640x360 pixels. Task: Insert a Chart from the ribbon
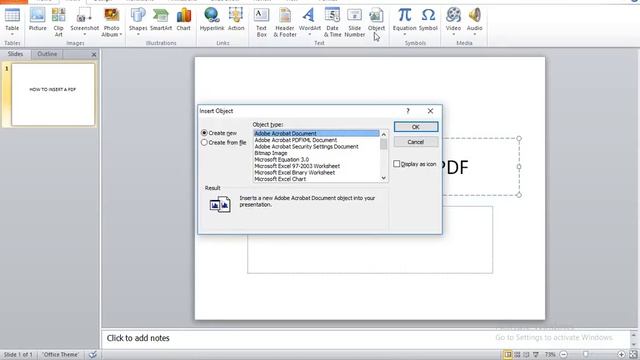click(184, 19)
